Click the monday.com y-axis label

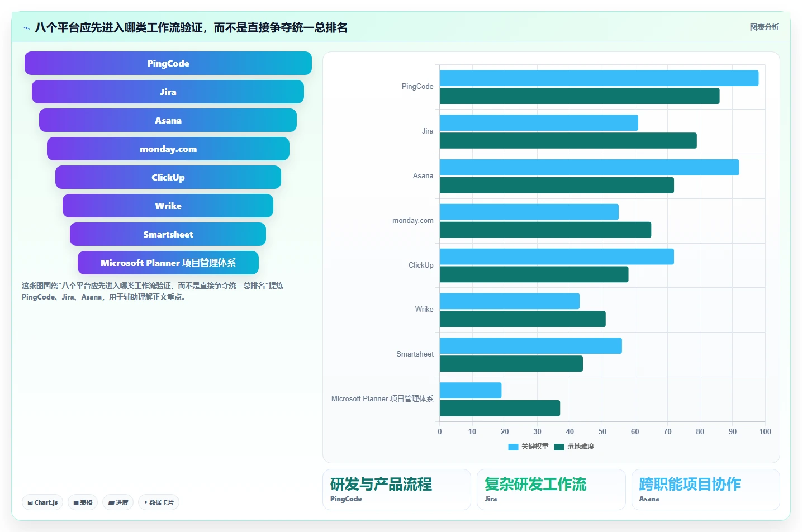pos(413,221)
